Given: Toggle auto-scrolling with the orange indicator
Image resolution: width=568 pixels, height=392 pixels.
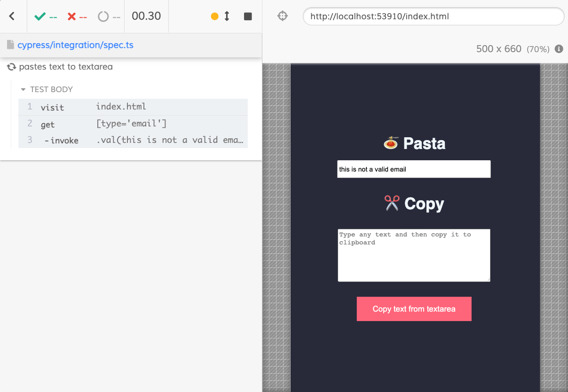Looking at the screenshot, I should 215,16.
